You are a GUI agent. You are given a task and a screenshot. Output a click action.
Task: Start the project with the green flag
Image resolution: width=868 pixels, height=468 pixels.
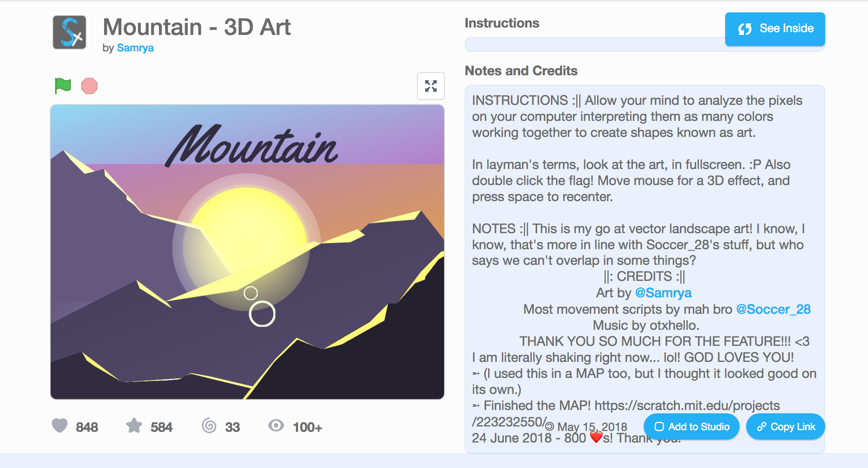62,85
